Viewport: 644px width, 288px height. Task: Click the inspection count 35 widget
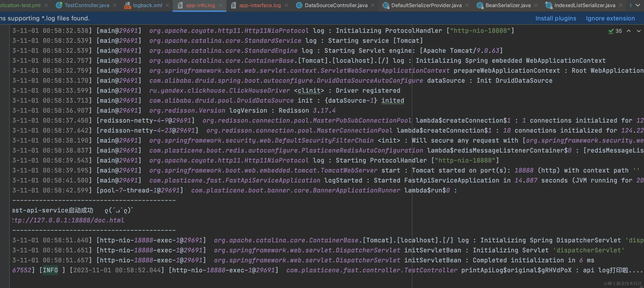619,31
